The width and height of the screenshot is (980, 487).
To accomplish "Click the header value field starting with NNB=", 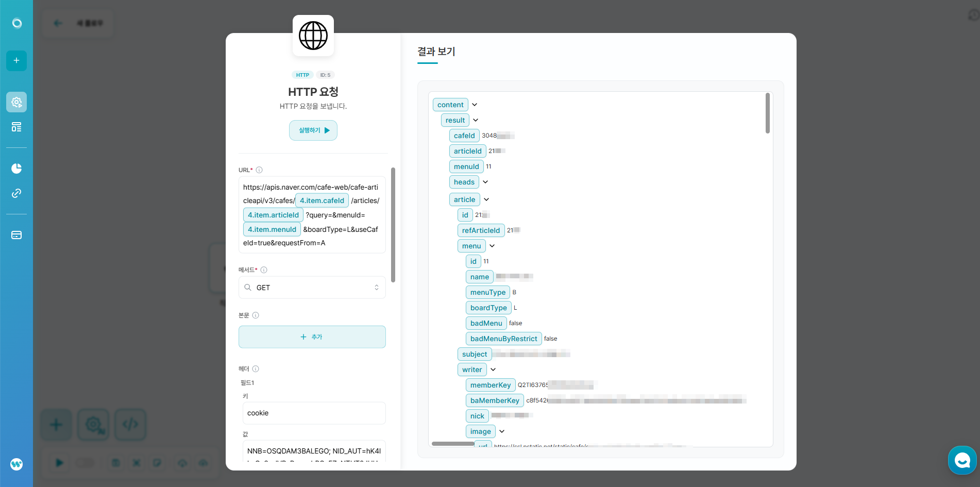I will 314,452.
